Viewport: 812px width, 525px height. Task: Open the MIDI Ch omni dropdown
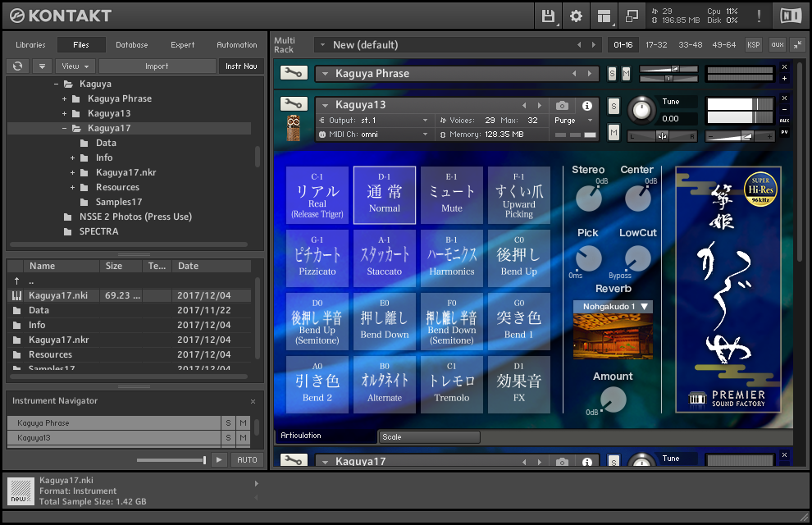(373, 134)
